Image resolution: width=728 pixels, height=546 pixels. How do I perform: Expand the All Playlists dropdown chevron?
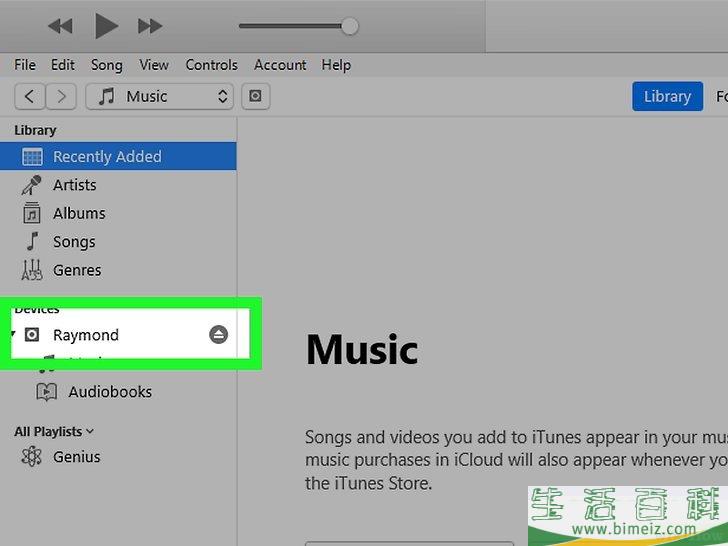[x=90, y=432]
